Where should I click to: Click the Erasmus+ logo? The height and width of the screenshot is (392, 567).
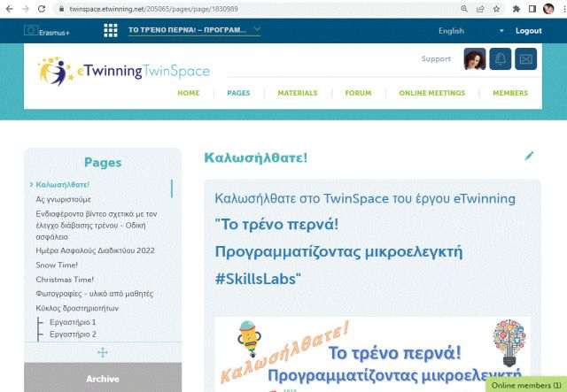point(47,31)
